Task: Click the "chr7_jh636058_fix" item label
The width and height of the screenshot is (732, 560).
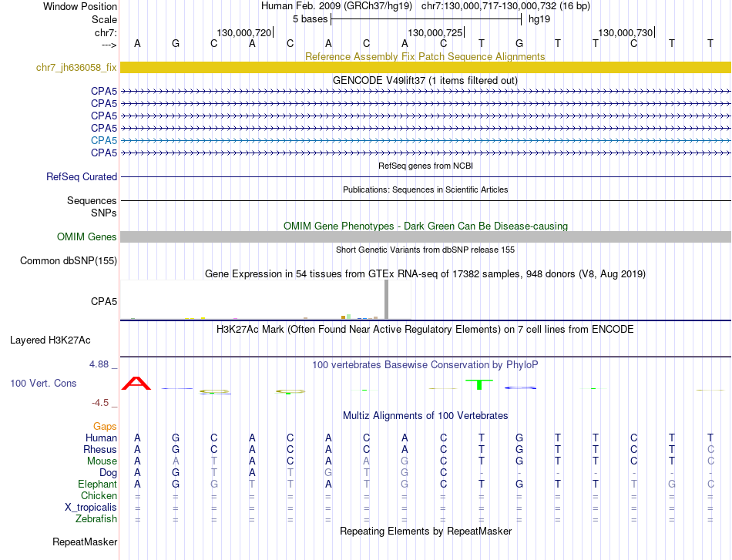Action: pyautogui.click(x=76, y=67)
